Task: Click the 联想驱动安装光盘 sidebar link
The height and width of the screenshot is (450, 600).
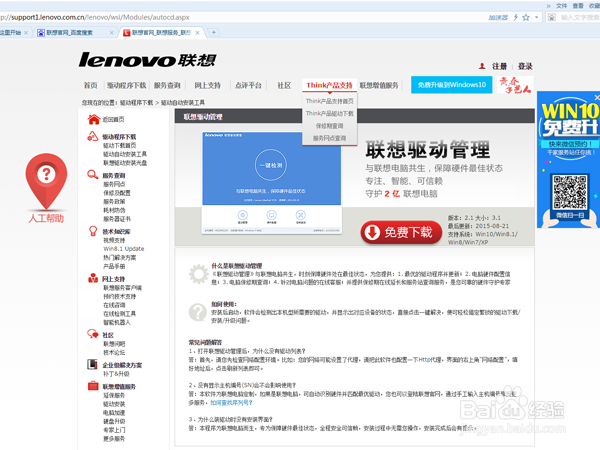Action: pyautogui.click(x=125, y=163)
